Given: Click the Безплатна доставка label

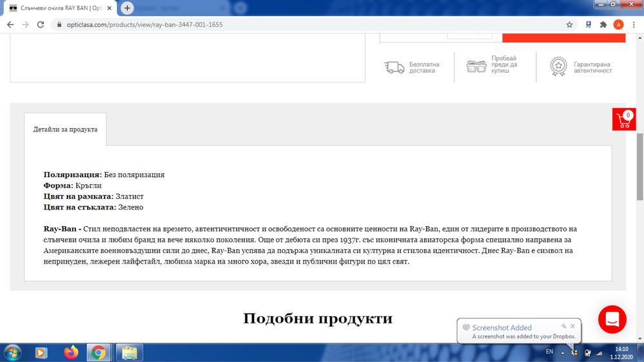Looking at the screenshot, I should tap(424, 67).
